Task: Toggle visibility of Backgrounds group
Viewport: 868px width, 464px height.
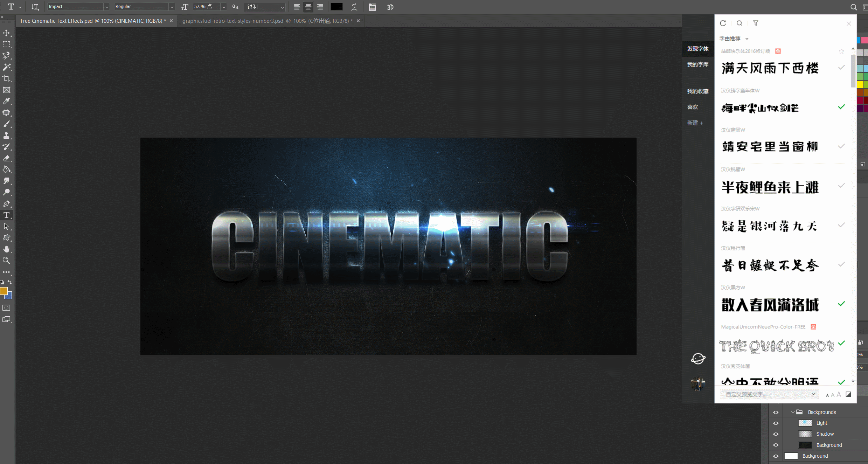Action: click(x=776, y=412)
